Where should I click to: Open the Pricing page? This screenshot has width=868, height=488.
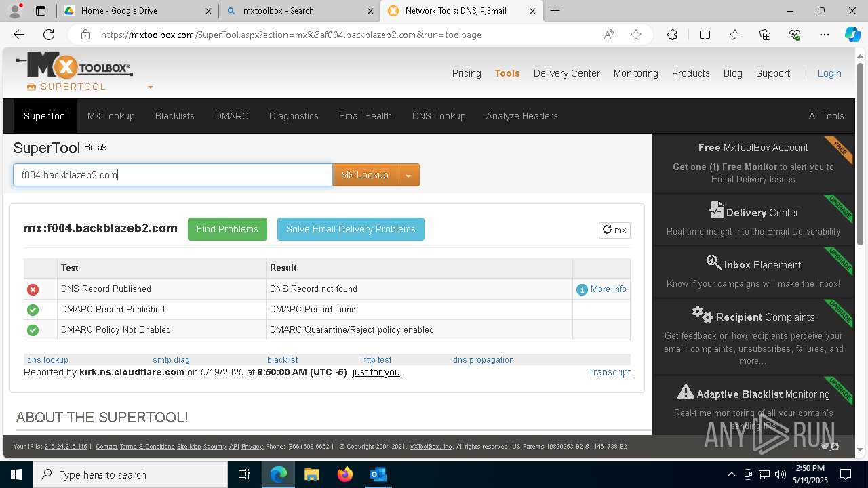(467, 73)
